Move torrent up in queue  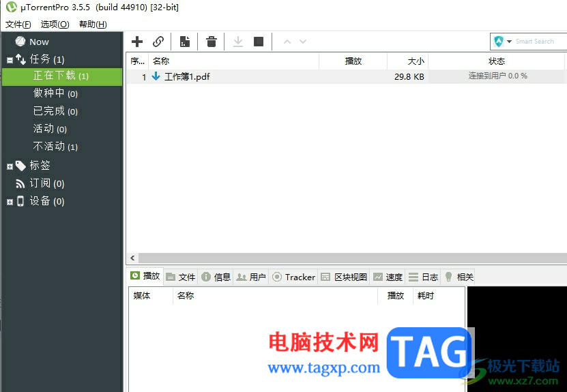pos(287,42)
